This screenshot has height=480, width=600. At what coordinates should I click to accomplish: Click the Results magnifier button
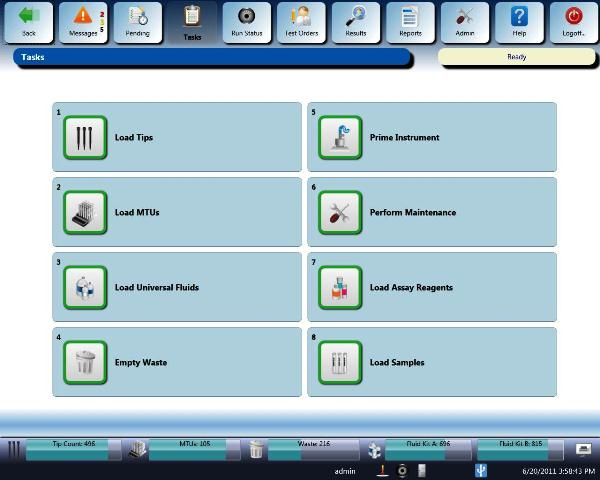[x=355, y=22]
